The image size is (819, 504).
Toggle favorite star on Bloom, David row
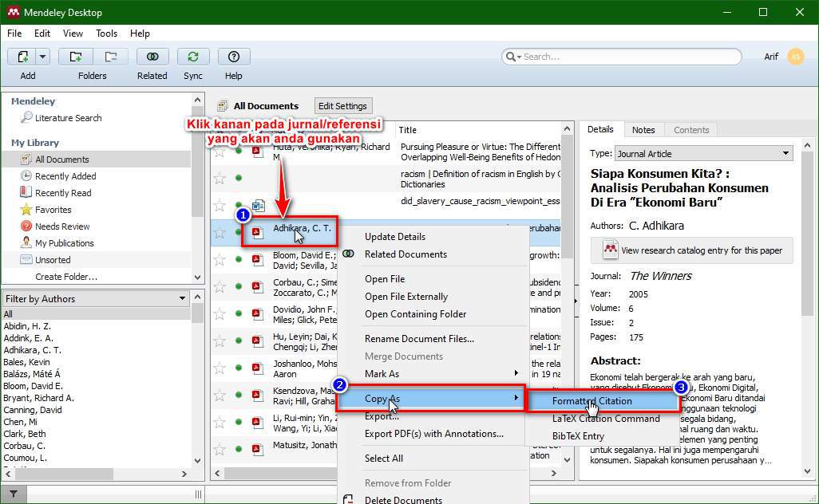pyautogui.click(x=220, y=259)
